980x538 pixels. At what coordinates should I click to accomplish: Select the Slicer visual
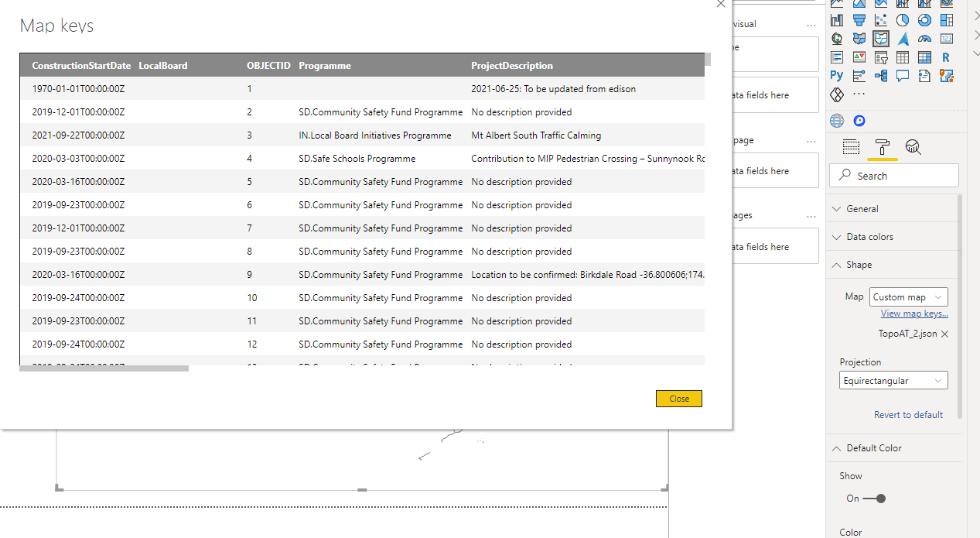880,57
